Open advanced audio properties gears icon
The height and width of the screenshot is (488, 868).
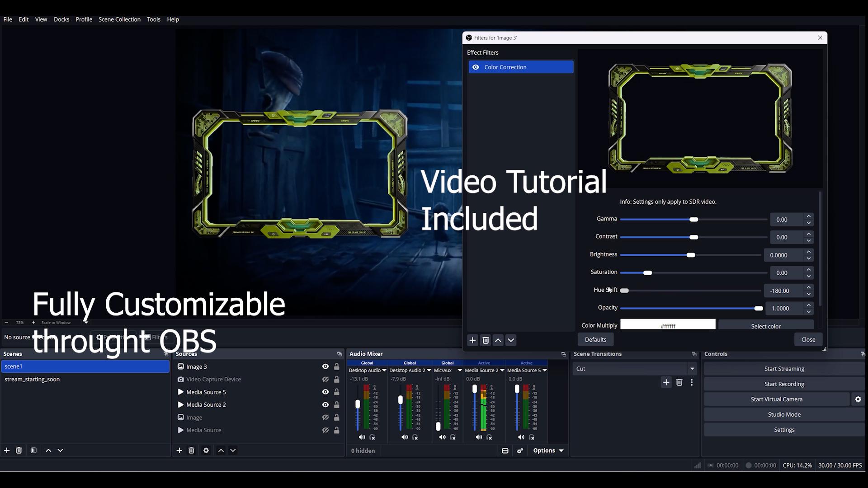click(520, 451)
